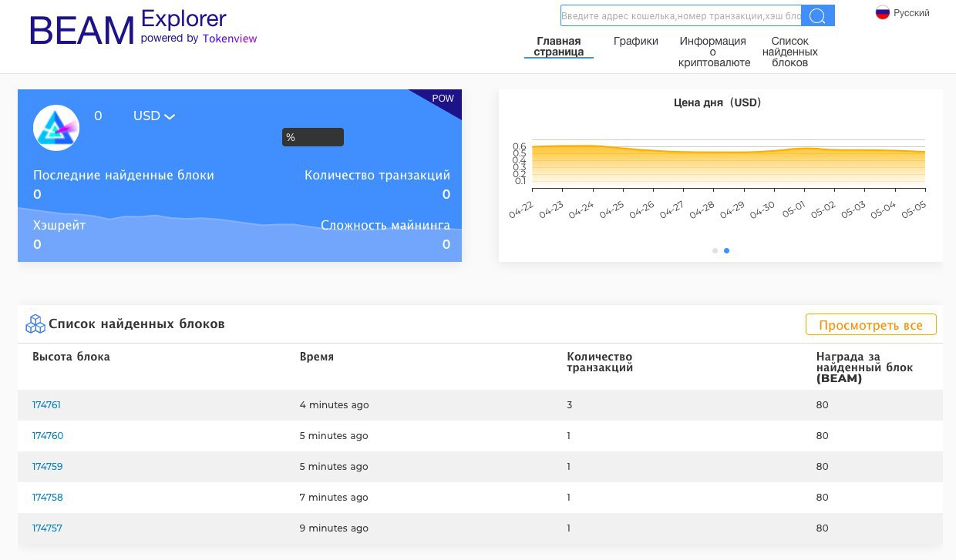Click '9 minutes ago' time cell
The width and height of the screenshot is (956, 560).
pyautogui.click(x=334, y=528)
